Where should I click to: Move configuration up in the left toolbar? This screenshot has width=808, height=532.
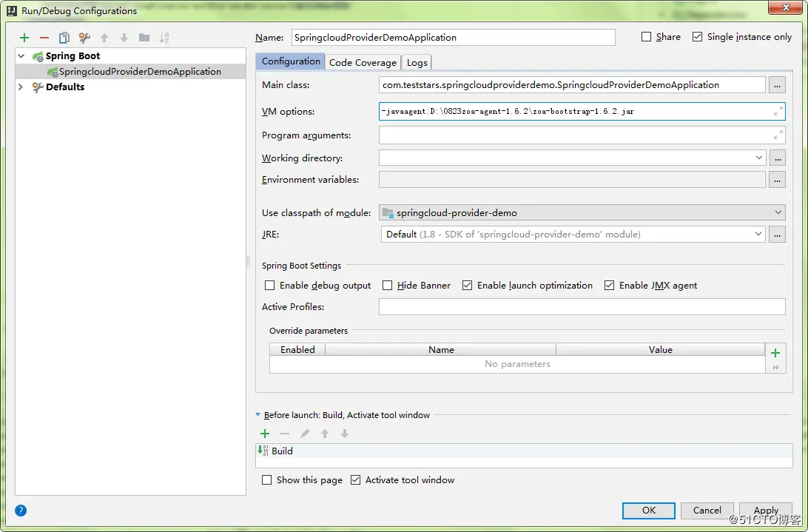tap(104, 38)
